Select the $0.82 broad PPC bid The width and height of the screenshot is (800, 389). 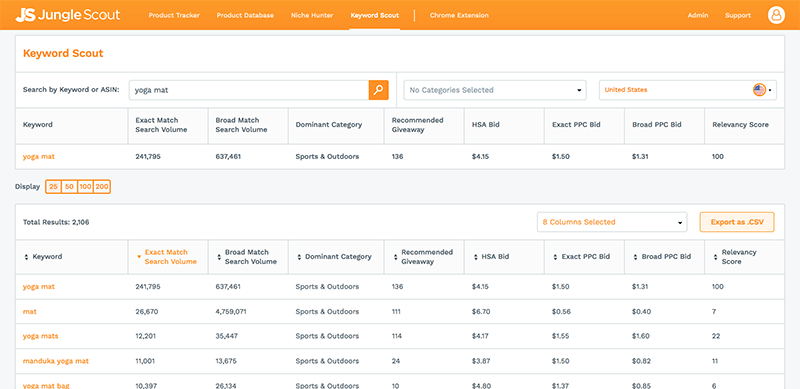[641, 361]
